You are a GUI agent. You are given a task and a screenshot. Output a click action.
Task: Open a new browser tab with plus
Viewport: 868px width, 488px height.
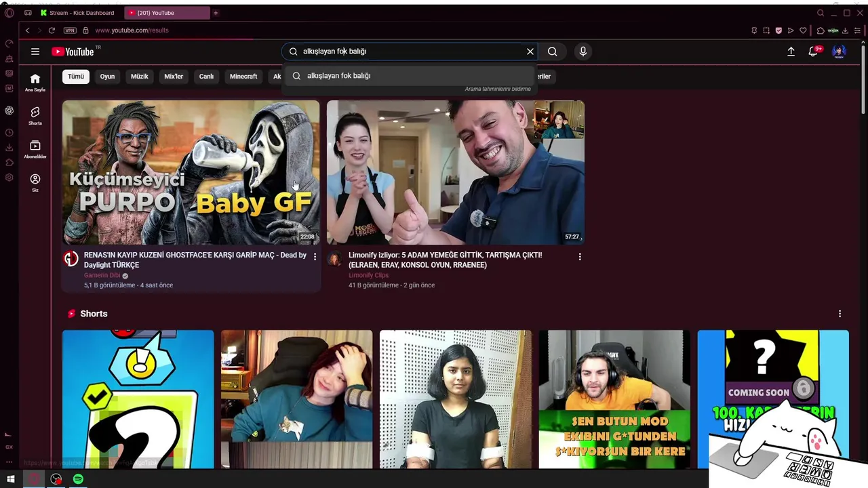point(216,13)
